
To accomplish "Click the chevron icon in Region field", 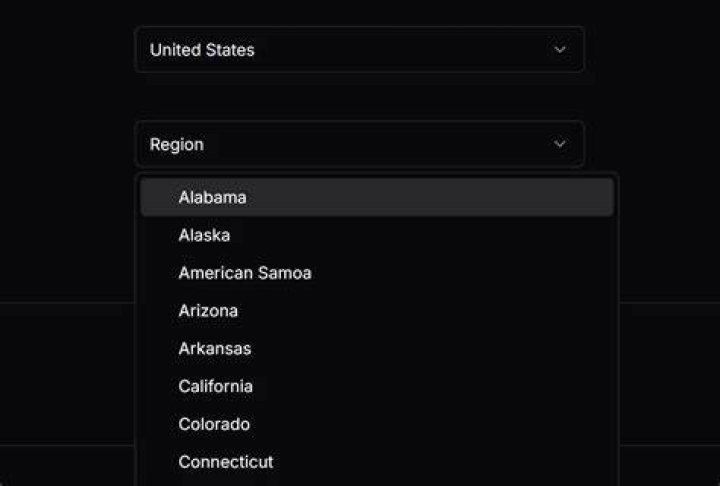I will pyautogui.click(x=559, y=144).
